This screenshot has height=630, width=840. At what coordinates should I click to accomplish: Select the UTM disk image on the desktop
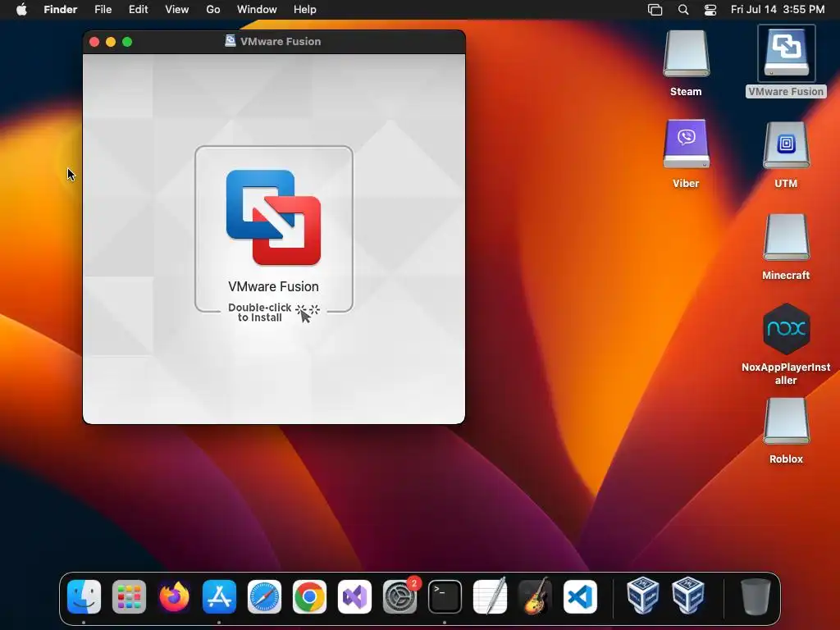(786, 144)
